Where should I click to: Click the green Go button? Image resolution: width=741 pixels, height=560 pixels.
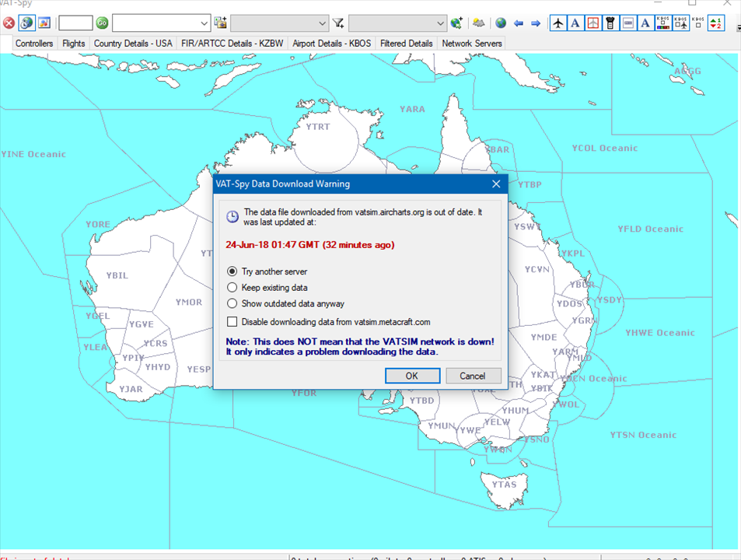tap(102, 23)
